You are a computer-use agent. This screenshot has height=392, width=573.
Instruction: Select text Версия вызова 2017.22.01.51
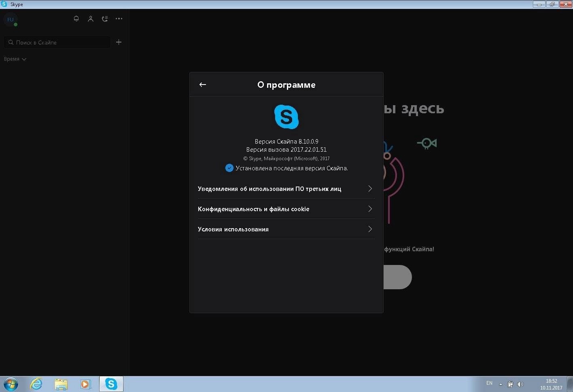[286, 149]
